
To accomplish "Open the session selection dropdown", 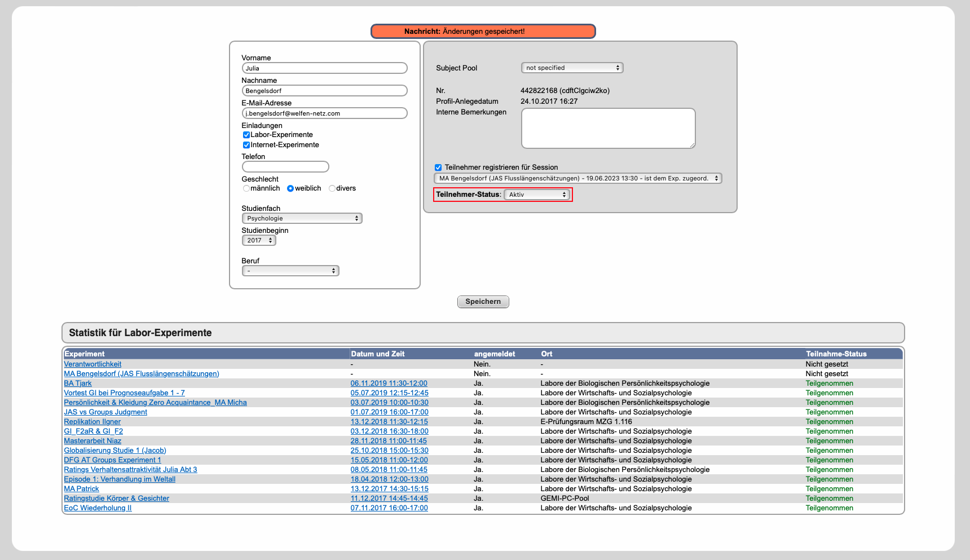I will pos(577,178).
